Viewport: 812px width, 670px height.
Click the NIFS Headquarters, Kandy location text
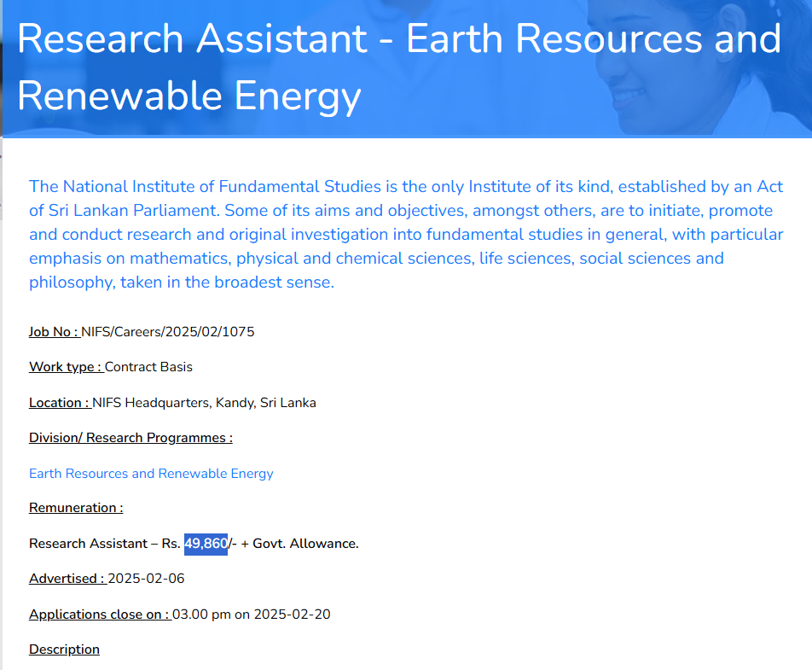coord(205,403)
